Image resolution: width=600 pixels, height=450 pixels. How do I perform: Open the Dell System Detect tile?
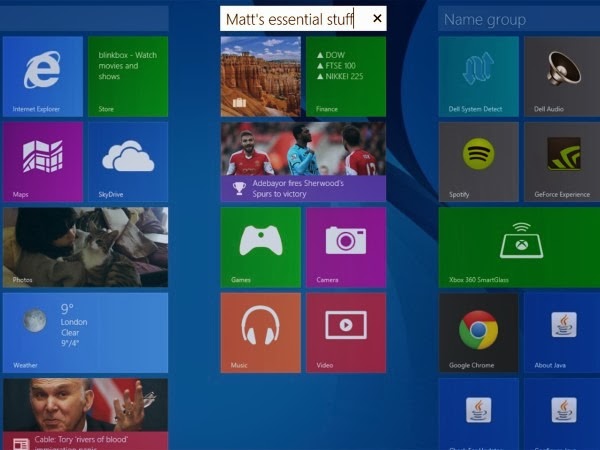[479, 77]
